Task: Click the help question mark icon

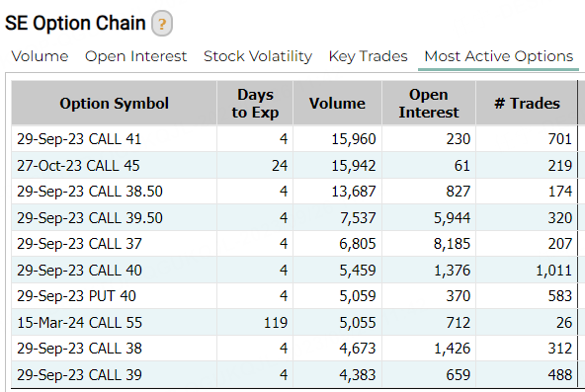Action: click(161, 24)
